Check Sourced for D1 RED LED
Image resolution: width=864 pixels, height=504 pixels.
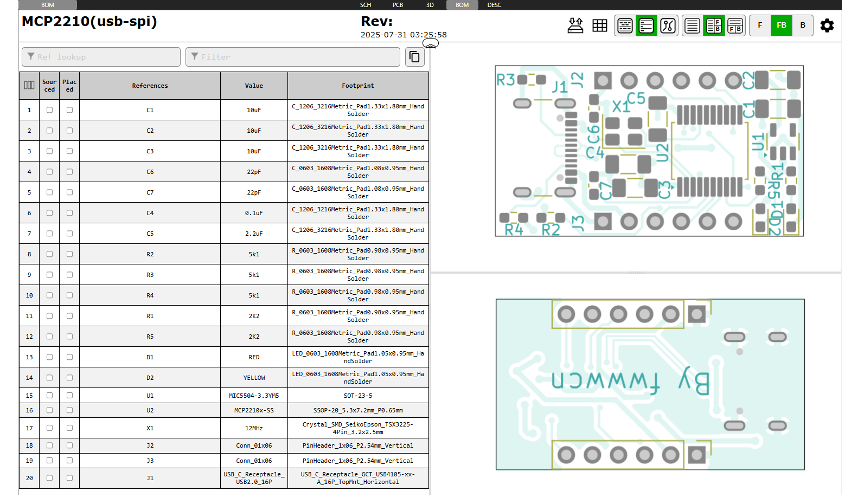tap(49, 357)
